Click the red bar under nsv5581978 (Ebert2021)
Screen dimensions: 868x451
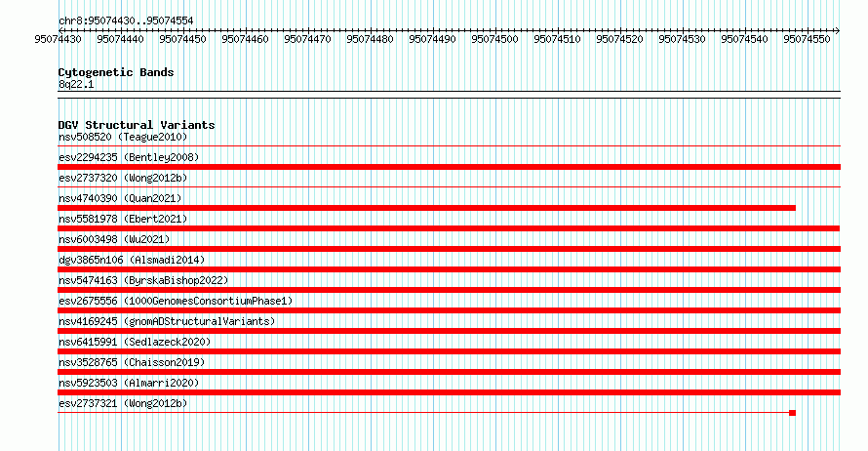449,228
